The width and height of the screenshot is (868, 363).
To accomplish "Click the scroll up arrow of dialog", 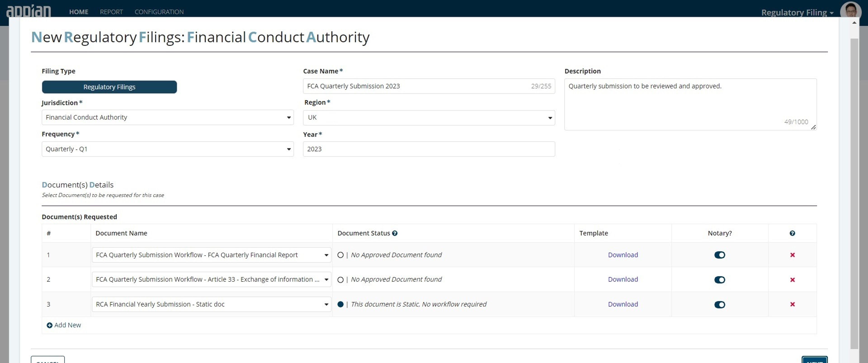I will point(854,23).
